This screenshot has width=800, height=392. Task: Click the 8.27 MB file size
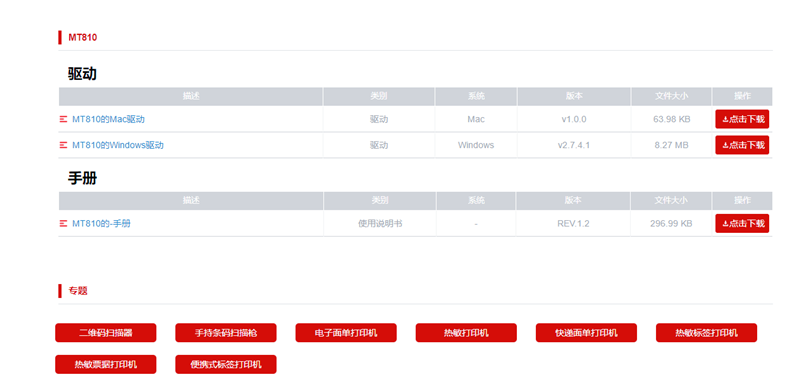point(671,145)
